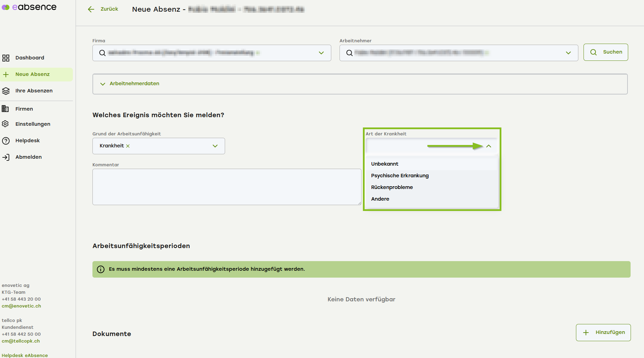The image size is (644, 358).
Task: Open the cm@enovetic.ch email link
Action: click(x=21, y=306)
